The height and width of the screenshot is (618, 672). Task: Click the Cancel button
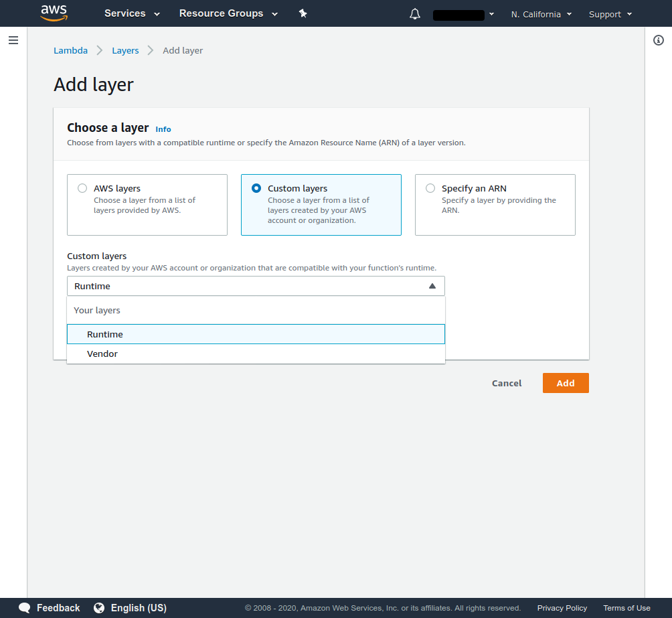tap(506, 383)
